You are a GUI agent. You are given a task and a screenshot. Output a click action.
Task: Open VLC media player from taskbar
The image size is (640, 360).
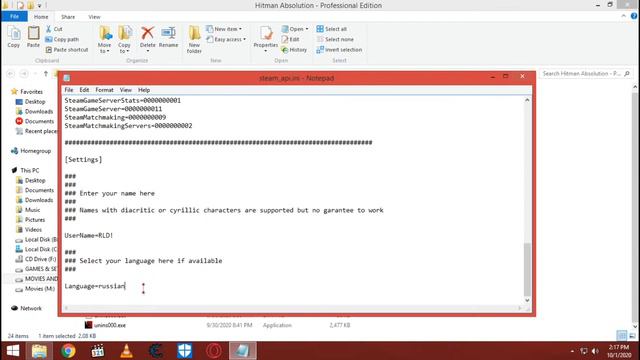click(127, 351)
